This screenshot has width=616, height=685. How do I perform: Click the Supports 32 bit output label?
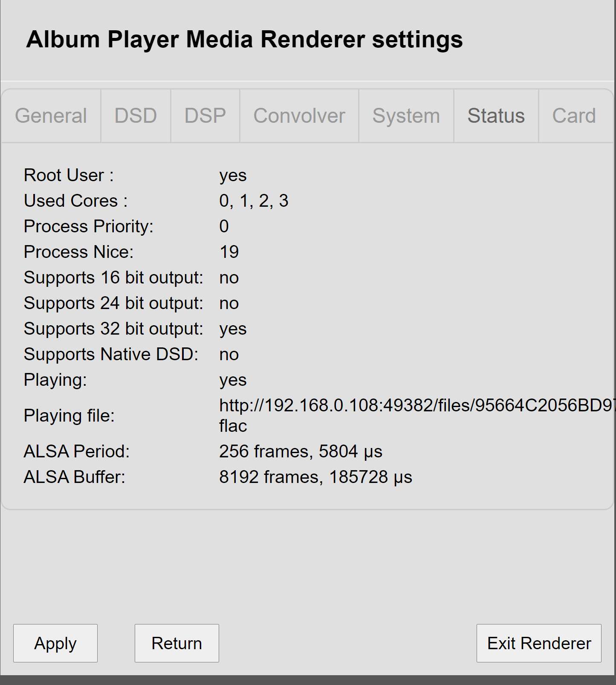click(113, 329)
